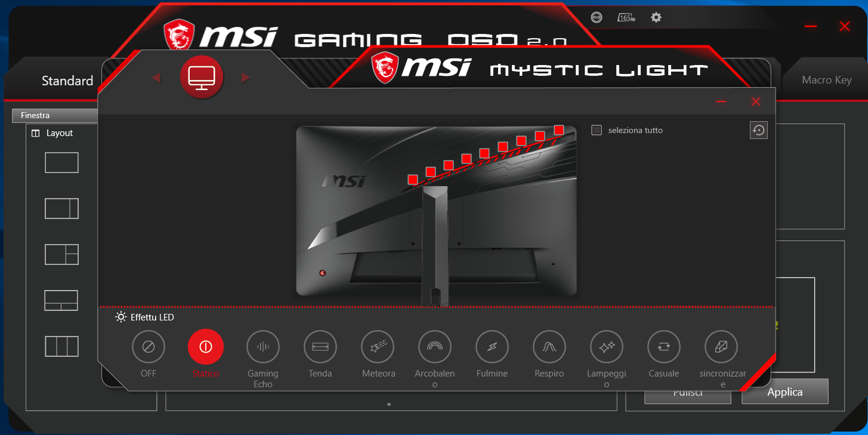
Task: Go to next device with right arrow
Action: point(246,78)
